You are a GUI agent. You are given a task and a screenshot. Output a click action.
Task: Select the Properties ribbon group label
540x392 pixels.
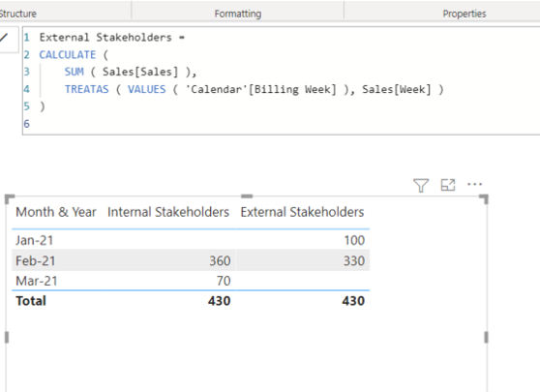point(465,14)
